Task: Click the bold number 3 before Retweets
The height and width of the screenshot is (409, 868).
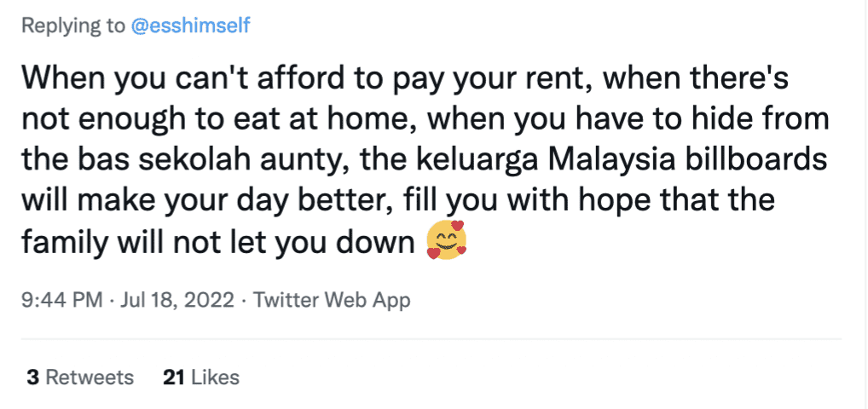Action: tap(32, 377)
